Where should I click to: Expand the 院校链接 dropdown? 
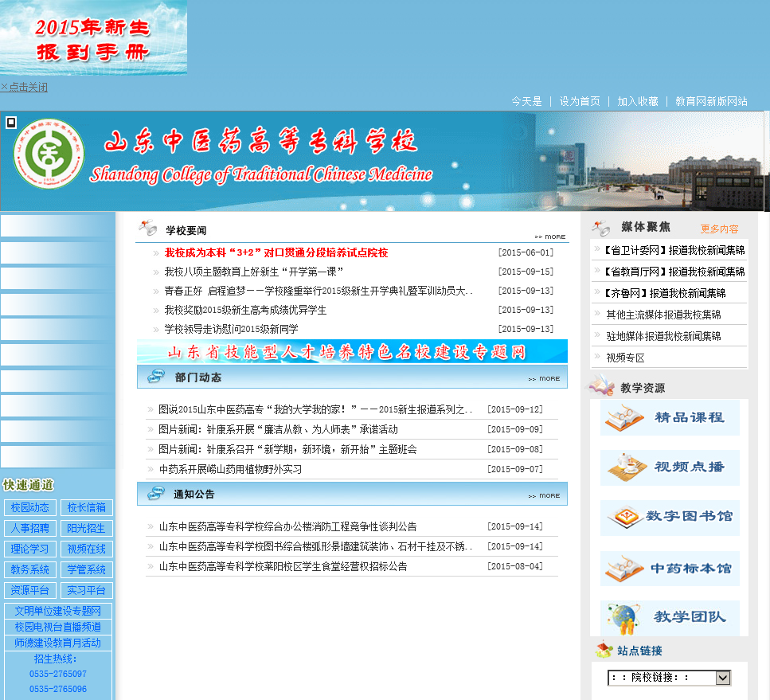[670, 678]
